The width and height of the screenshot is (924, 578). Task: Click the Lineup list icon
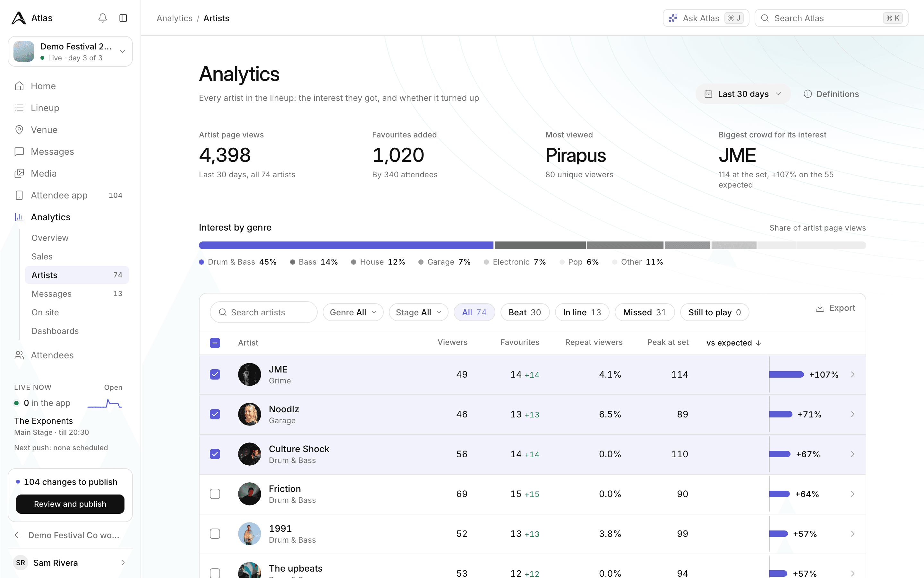pyautogui.click(x=19, y=108)
